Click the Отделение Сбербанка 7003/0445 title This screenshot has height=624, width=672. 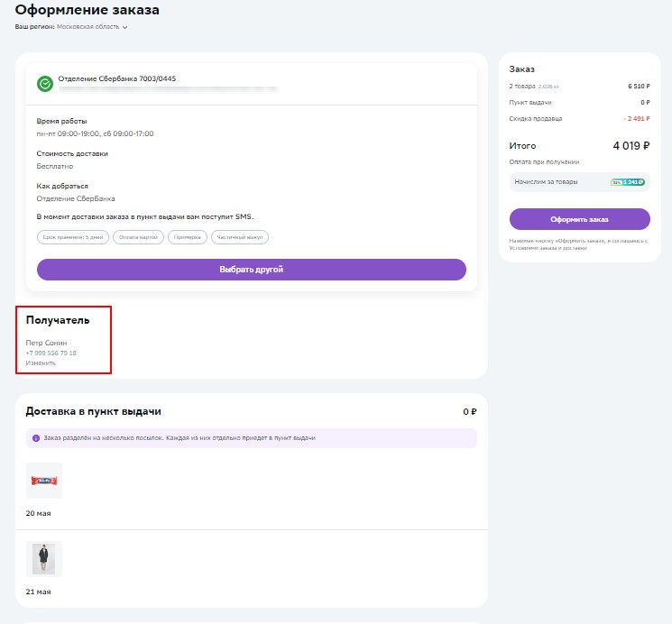pos(117,78)
